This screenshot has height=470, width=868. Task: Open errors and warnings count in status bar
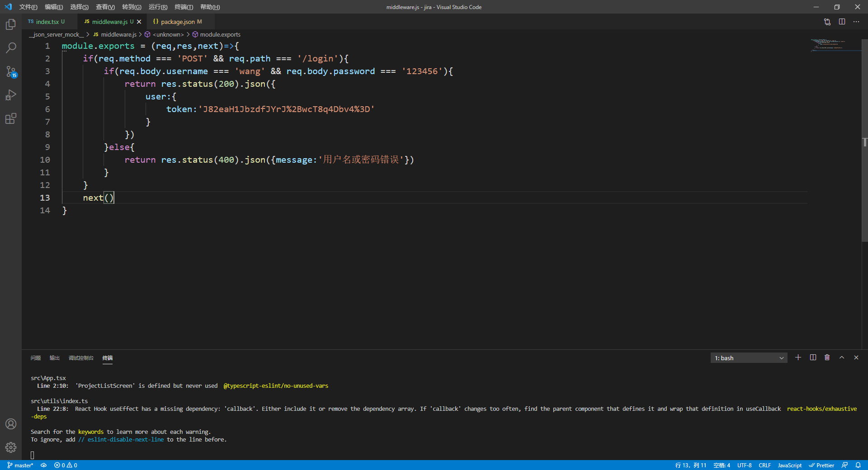coord(66,465)
